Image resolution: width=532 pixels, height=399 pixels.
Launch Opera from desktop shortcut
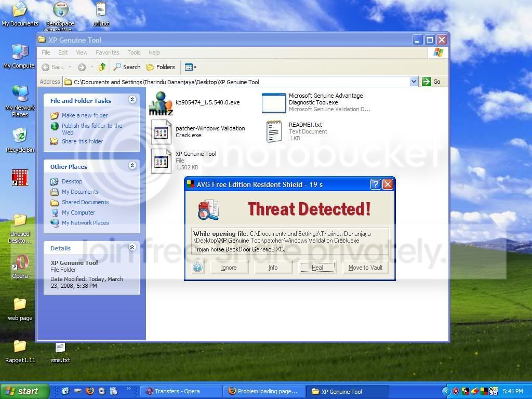coord(20,262)
